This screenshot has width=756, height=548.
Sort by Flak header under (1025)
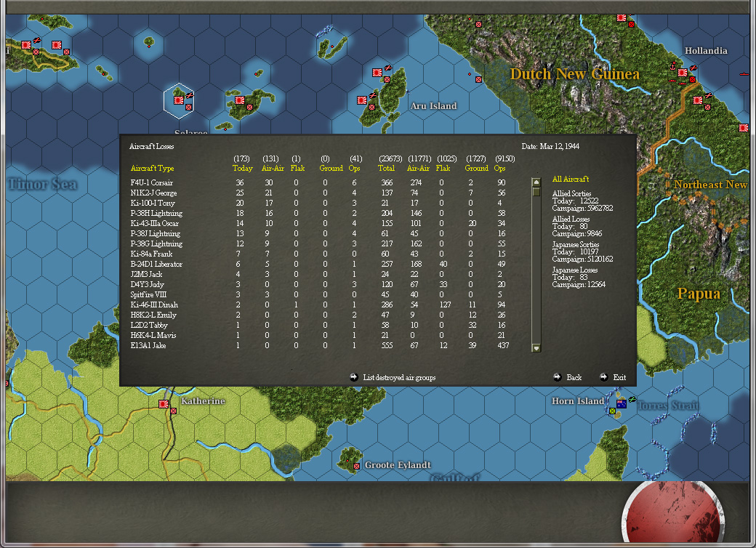443,168
